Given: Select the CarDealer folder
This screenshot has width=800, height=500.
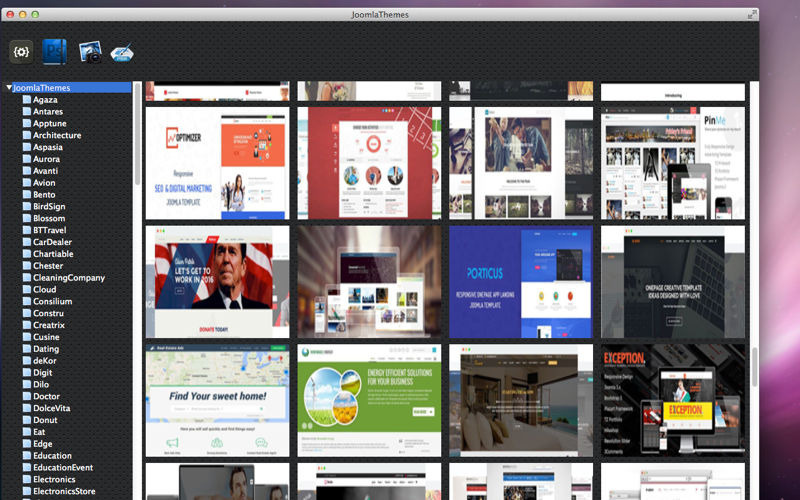Looking at the screenshot, I should click(52, 242).
